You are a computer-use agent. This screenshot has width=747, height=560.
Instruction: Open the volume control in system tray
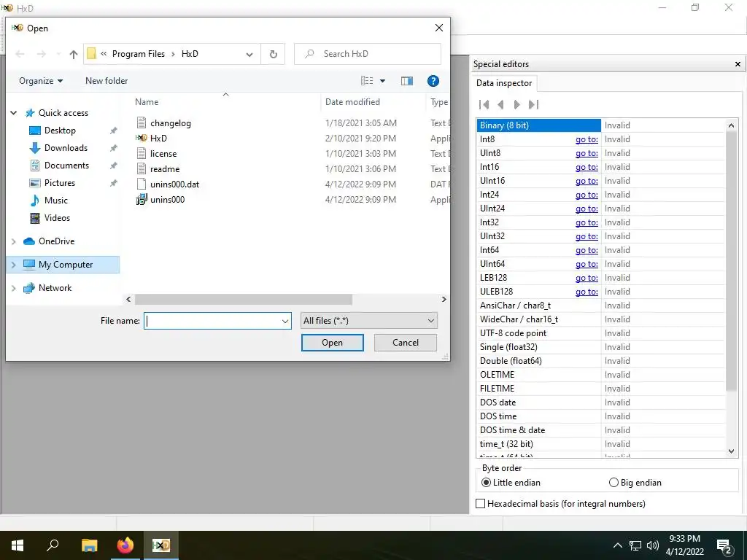point(653,545)
